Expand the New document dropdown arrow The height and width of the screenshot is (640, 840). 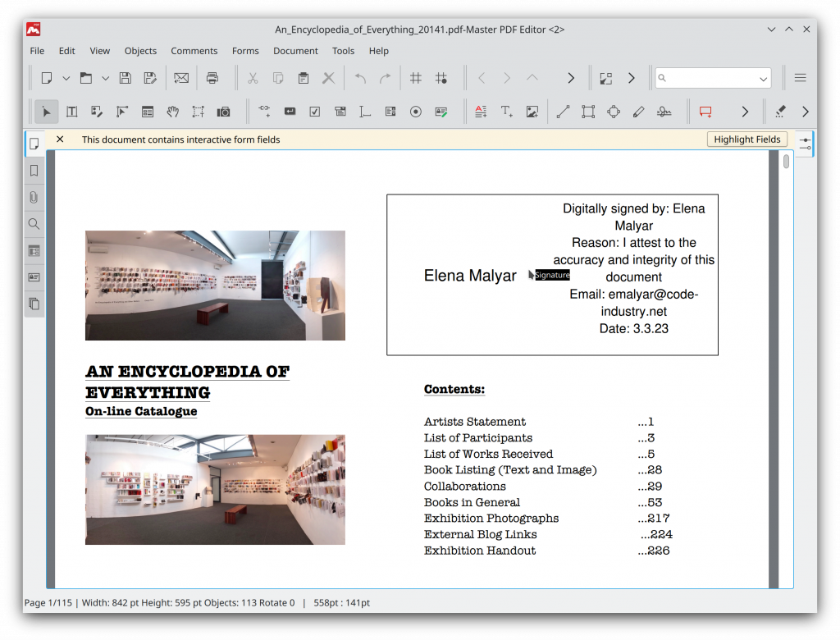[66, 79]
